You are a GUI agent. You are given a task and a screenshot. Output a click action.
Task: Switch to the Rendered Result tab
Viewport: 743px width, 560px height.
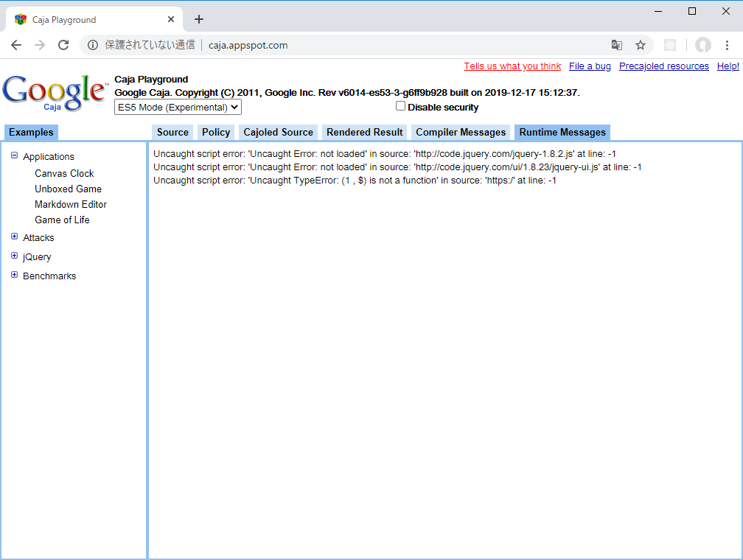tap(364, 132)
